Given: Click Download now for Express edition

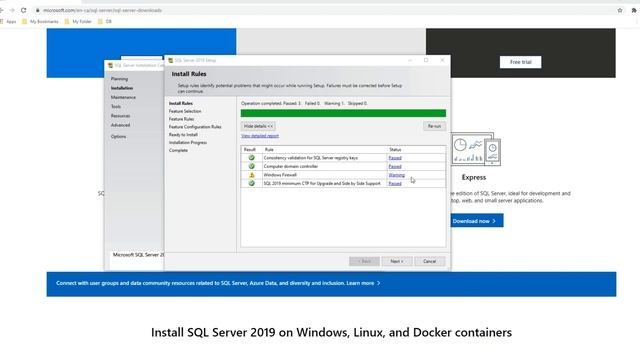Looking at the screenshot, I should coord(476,221).
